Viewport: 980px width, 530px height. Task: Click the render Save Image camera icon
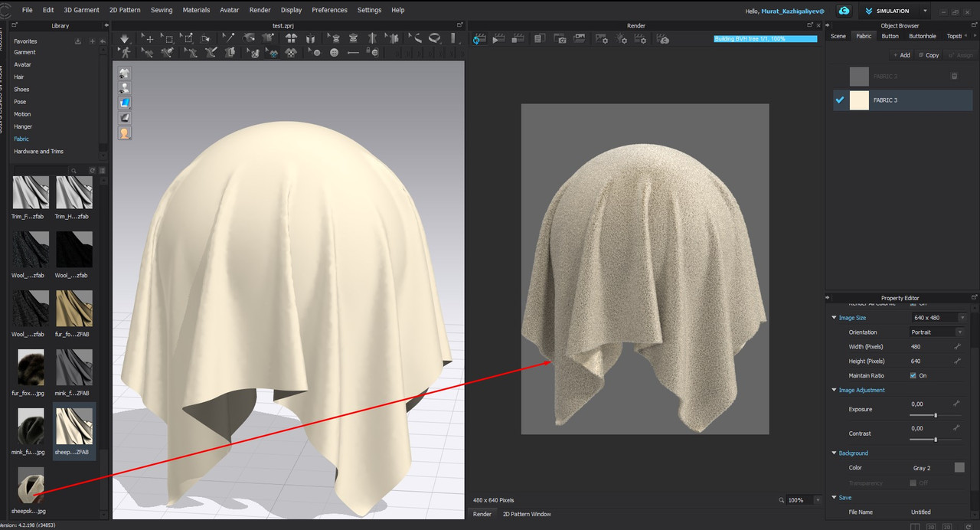560,39
